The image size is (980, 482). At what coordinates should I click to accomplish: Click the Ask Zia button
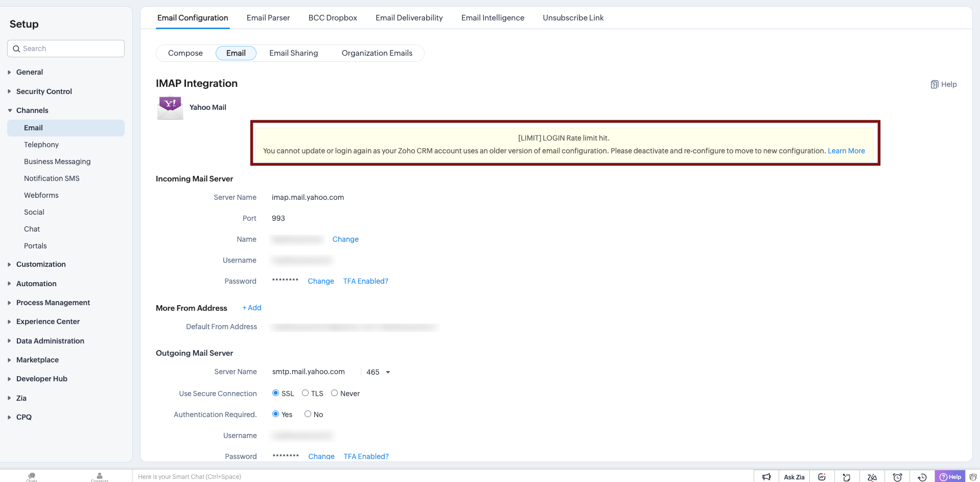click(794, 477)
